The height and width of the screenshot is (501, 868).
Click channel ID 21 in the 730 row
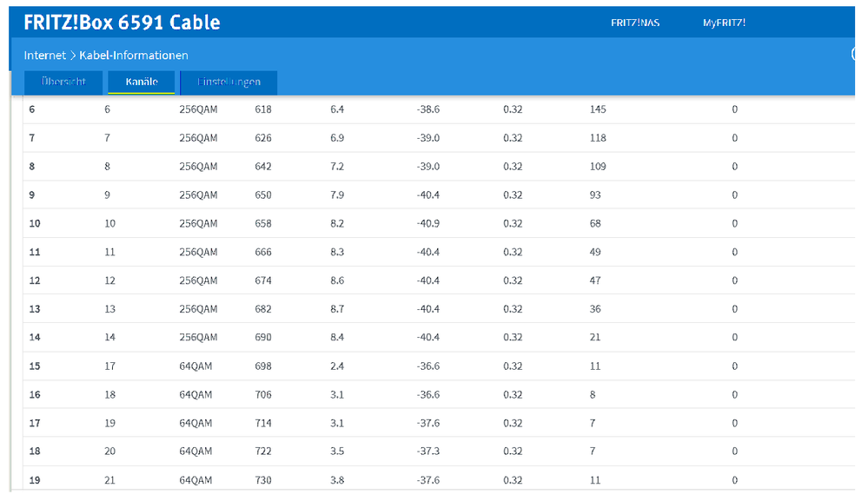(x=109, y=480)
